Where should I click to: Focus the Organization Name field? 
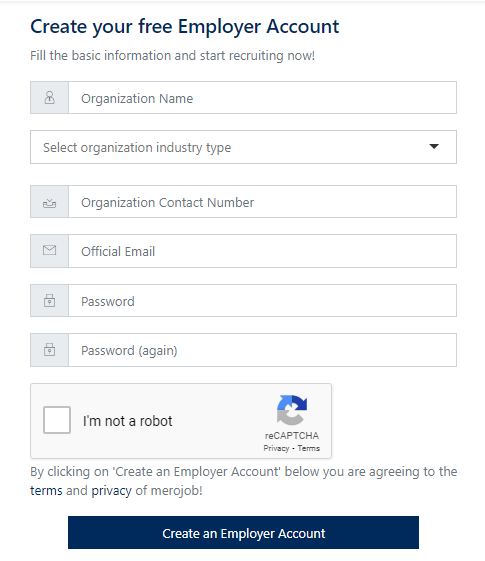click(x=262, y=98)
